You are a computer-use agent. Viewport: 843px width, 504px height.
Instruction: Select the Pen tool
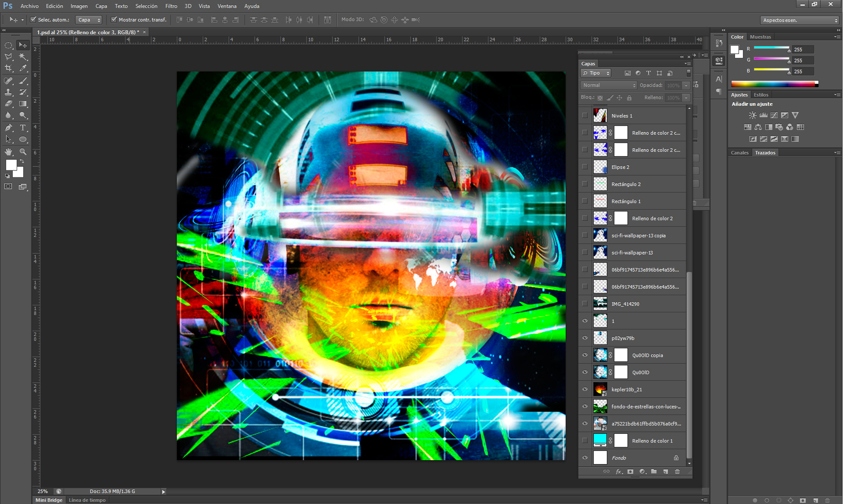click(8, 128)
